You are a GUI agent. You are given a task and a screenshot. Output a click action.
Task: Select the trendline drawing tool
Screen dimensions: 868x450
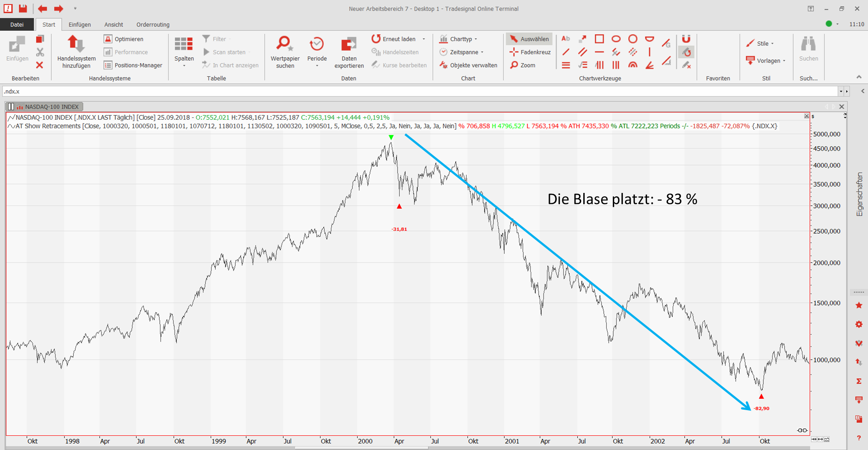click(x=566, y=52)
